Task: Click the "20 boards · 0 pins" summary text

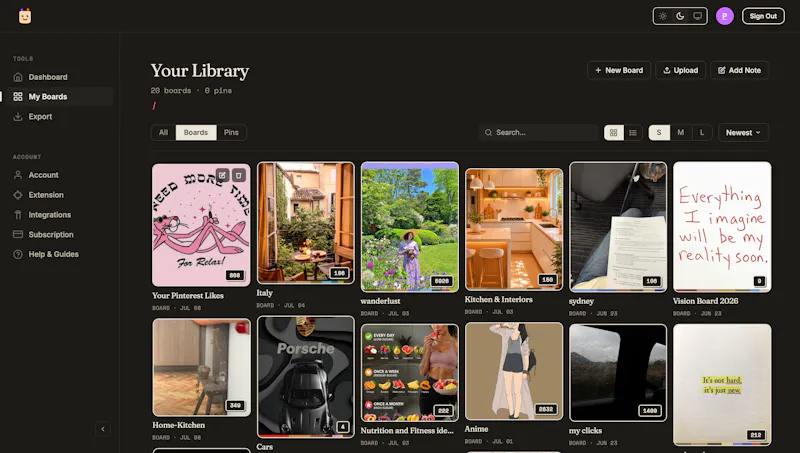Action: [x=191, y=90]
